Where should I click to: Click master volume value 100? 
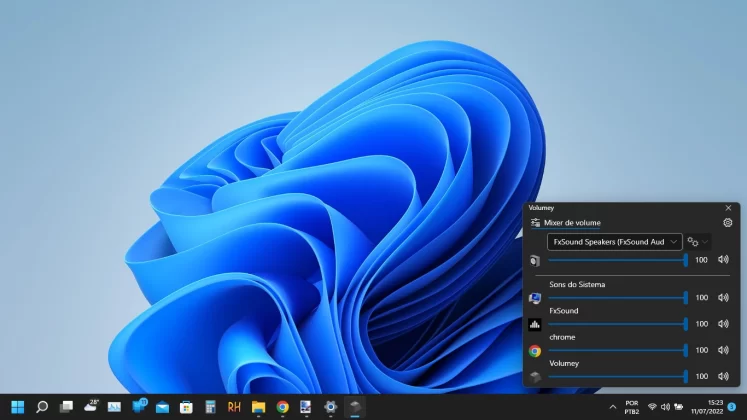coord(701,260)
